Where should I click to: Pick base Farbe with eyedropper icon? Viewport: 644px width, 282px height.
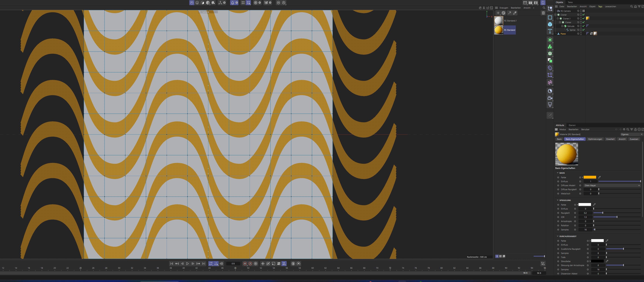coord(600,177)
